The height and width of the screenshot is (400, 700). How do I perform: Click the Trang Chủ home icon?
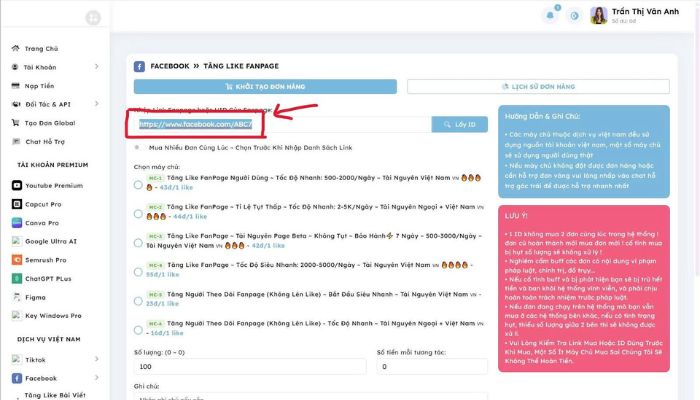[16, 48]
